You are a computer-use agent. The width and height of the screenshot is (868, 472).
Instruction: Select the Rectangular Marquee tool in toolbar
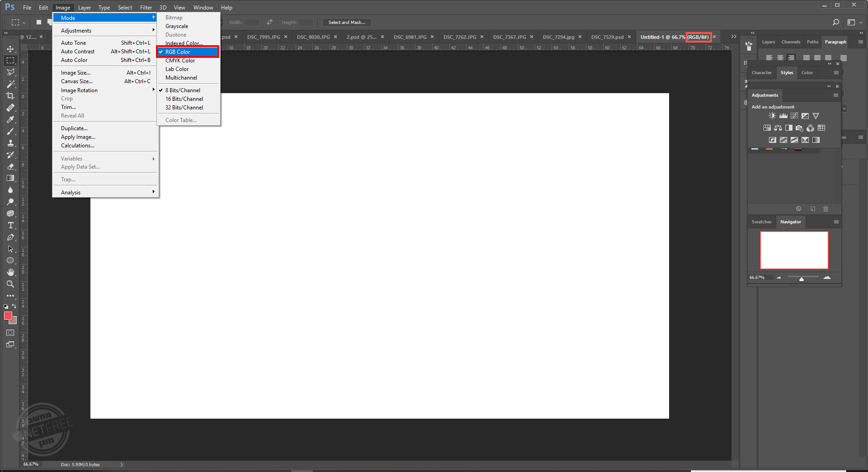pos(10,61)
